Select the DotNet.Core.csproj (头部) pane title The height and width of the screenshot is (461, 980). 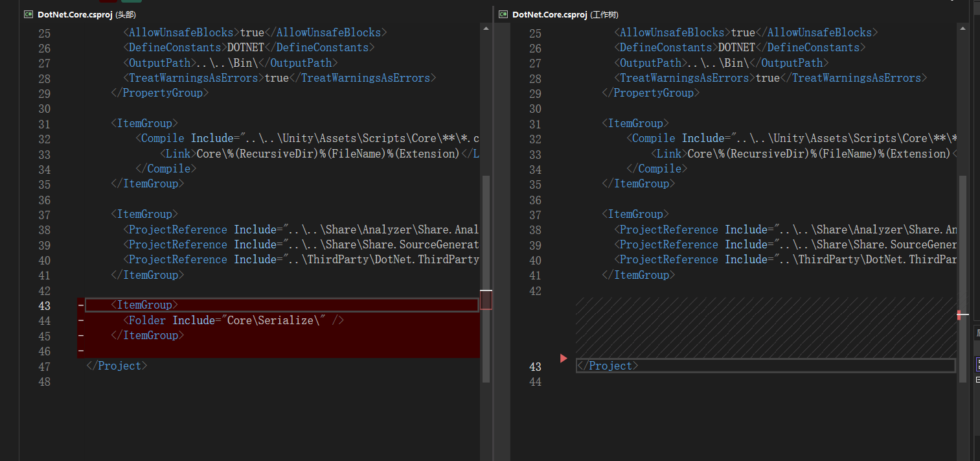(x=87, y=14)
